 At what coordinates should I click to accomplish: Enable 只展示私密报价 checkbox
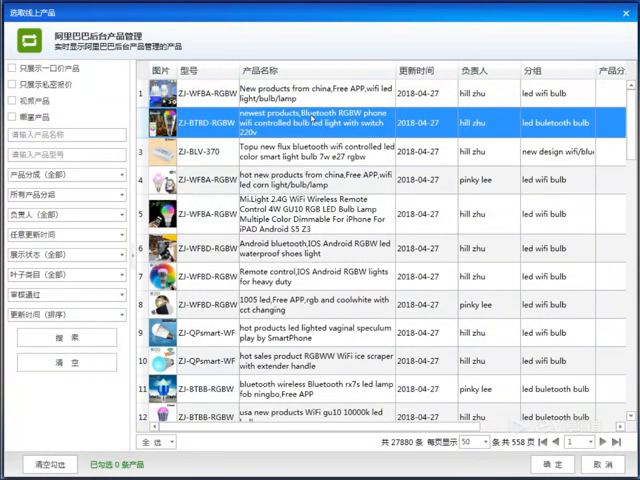point(12,84)
